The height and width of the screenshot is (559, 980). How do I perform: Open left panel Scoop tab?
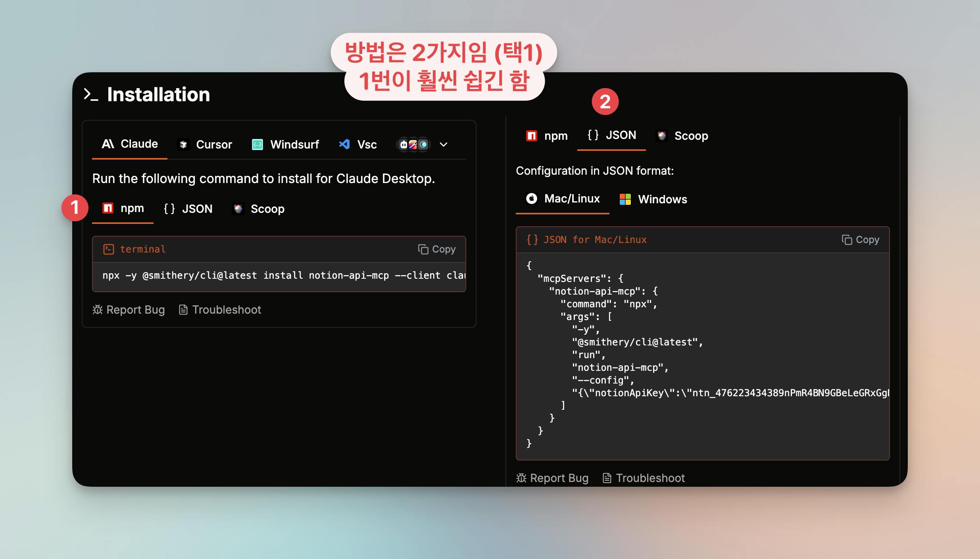(x=259, y=209)
